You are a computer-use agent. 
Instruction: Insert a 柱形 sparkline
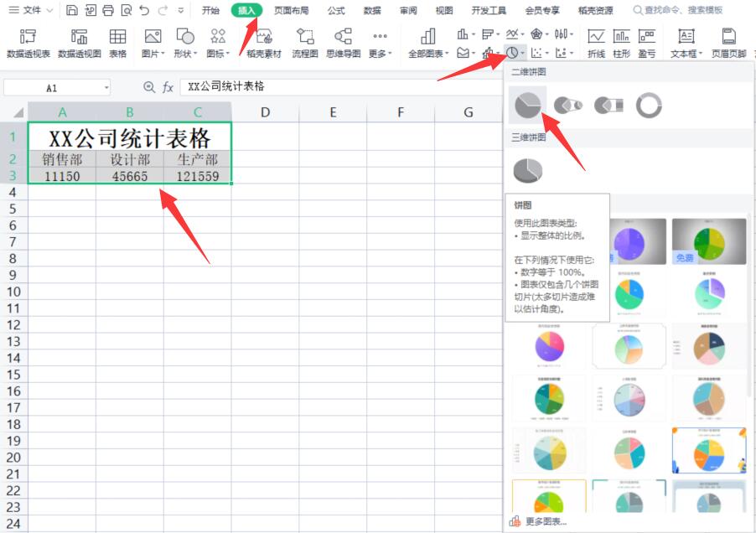tap(622, 44)
